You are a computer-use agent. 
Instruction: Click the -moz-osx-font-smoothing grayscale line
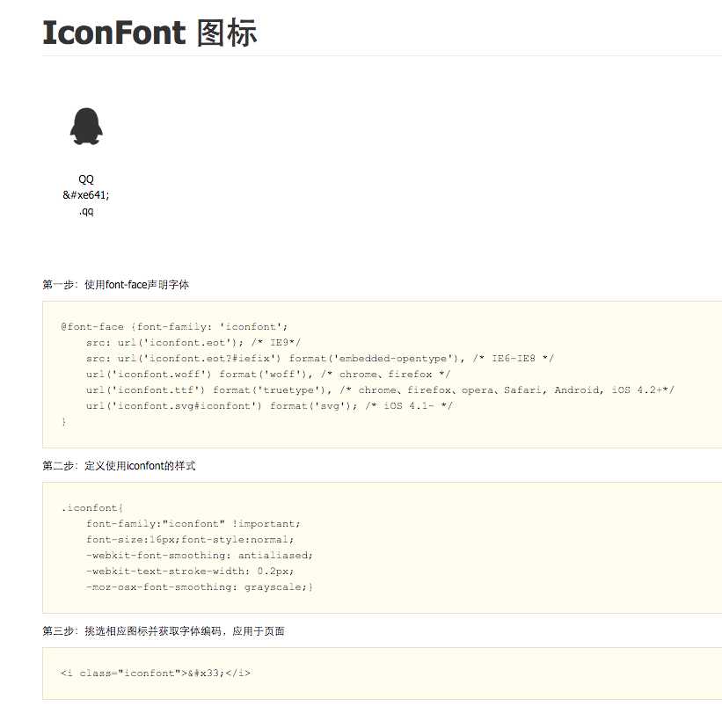[200, 586]
